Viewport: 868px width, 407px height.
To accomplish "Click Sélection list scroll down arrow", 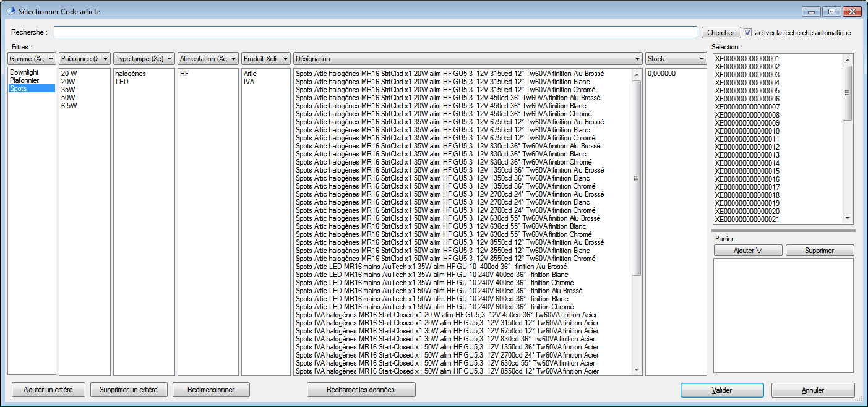I will coord(848,218).
